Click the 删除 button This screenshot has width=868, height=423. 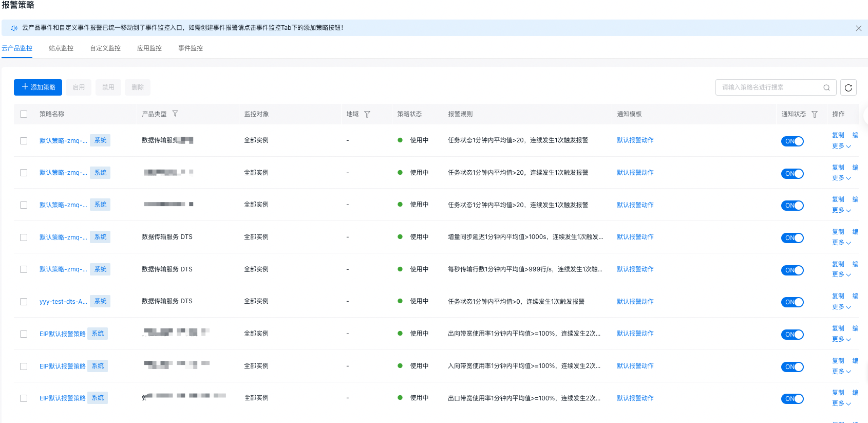click(138, 87)
